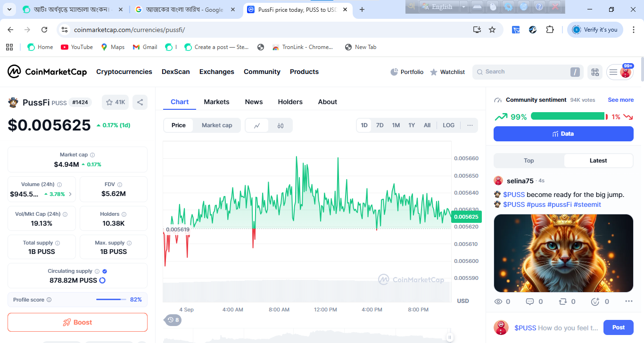
Task: Open the Community navigation menu
Action: pos(262,72)
